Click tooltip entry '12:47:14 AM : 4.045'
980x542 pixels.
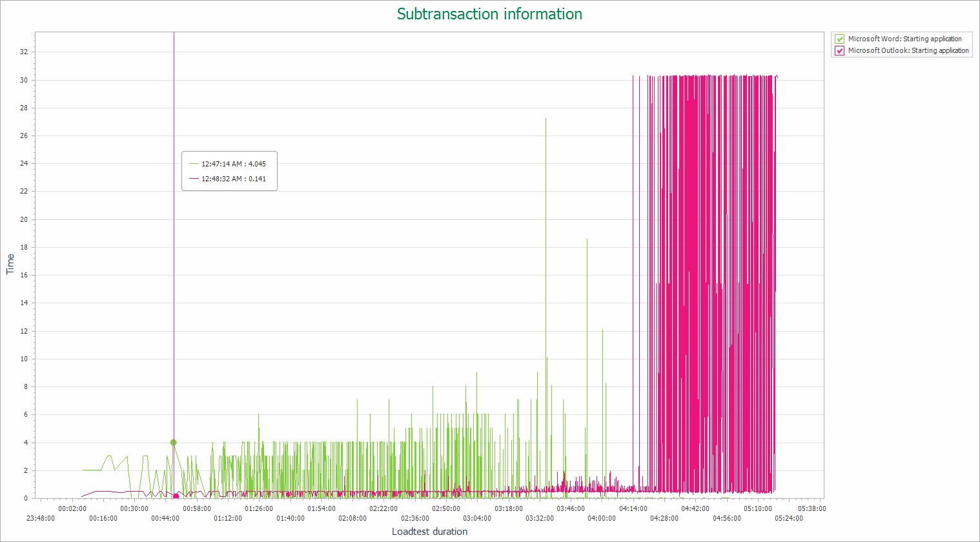coord(233,164)
